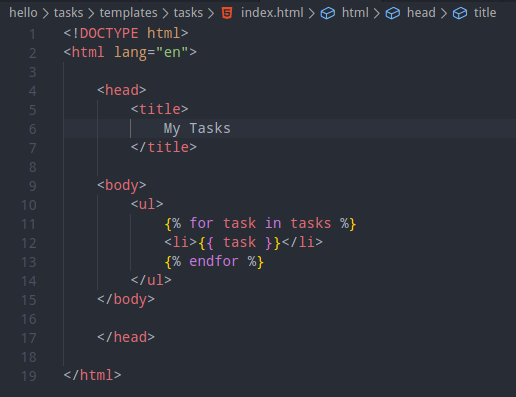Select index.html in the breadcrumb
This screenshot has height=397, width=516.
(272, 13)
